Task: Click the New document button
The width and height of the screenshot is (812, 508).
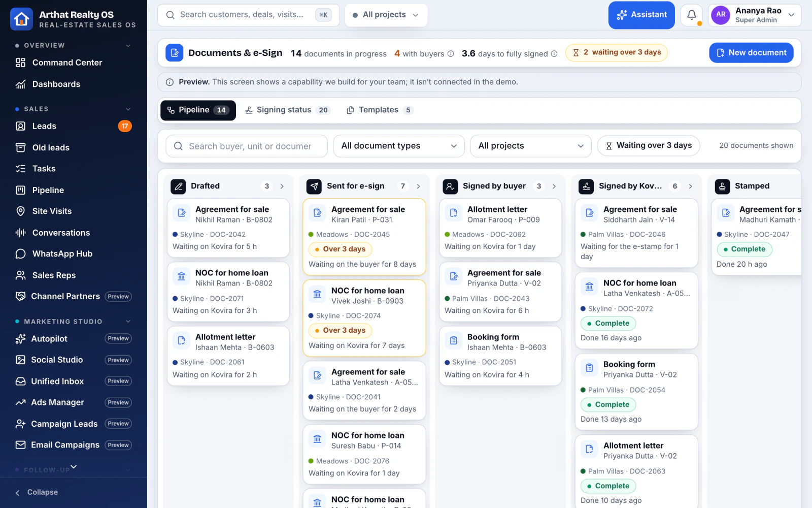Action: tap(751, 53)
